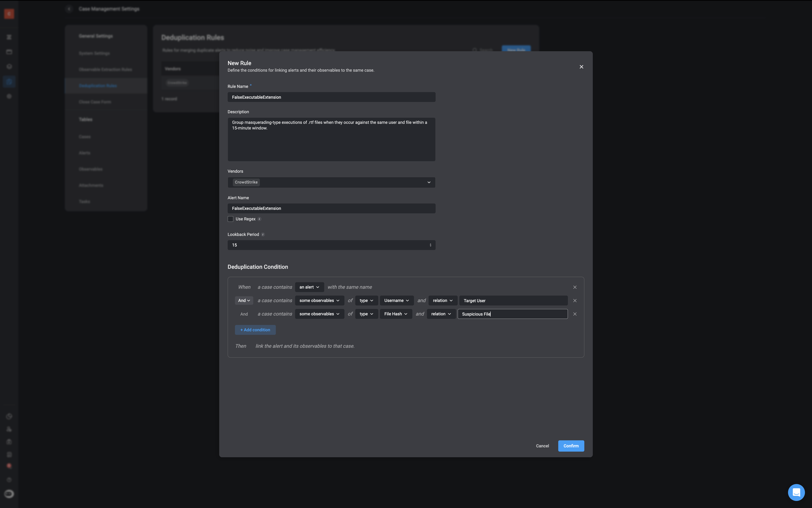Delete the Username observable condition row

(x=575, y=301)
